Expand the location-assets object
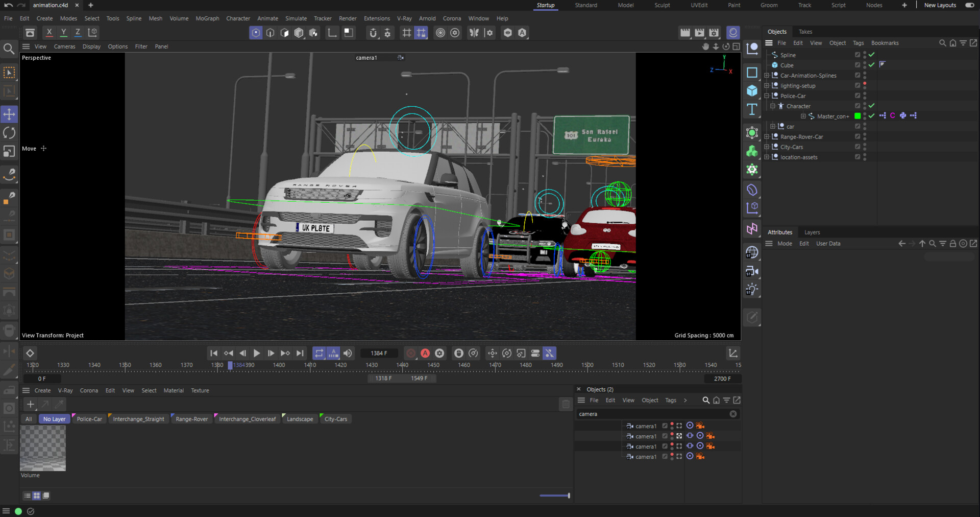Screen dimensions: 980x517 point(767,157)
